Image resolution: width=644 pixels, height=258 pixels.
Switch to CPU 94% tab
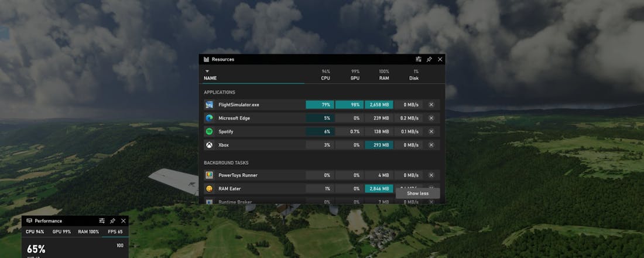[x=35, y=232]
